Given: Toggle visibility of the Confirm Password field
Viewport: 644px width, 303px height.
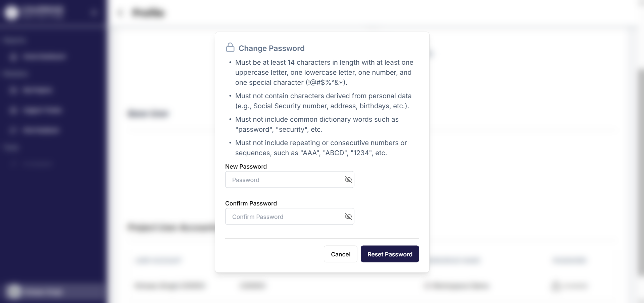Looking at the screenshot, I should 348,217.
